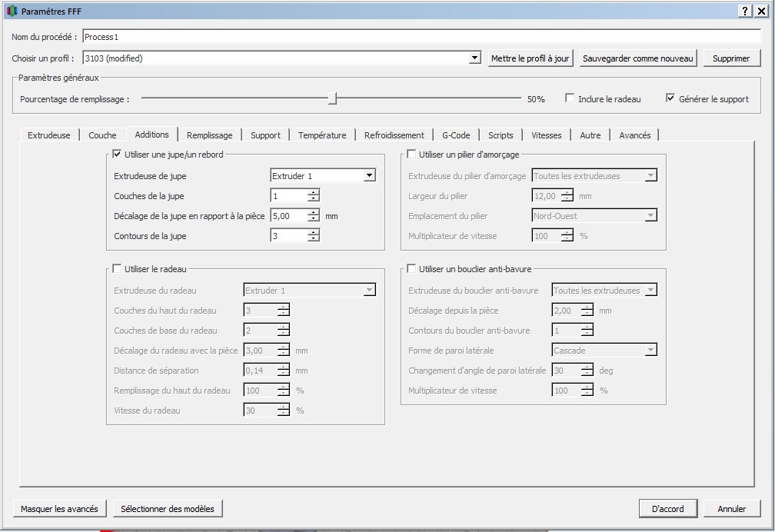The image size is (775, 532).
Task: Expand the Choisir un profil dropdown
Action: pos(475,58)
